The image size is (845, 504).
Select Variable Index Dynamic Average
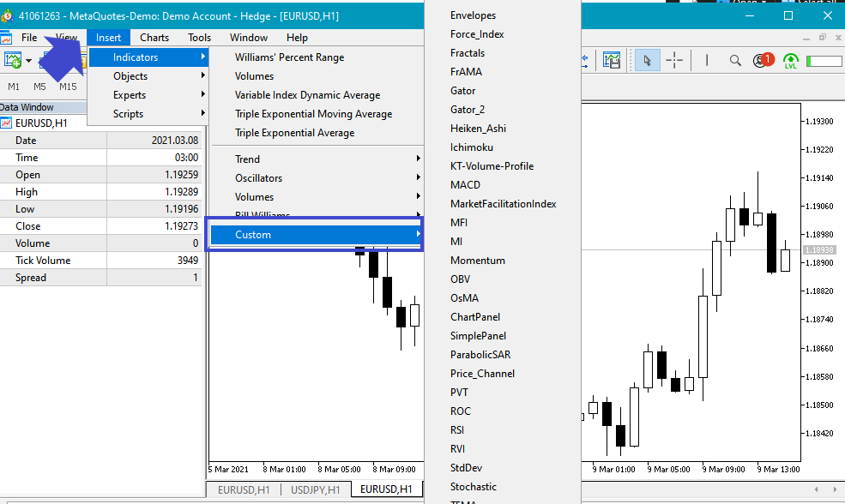point(307,95)
